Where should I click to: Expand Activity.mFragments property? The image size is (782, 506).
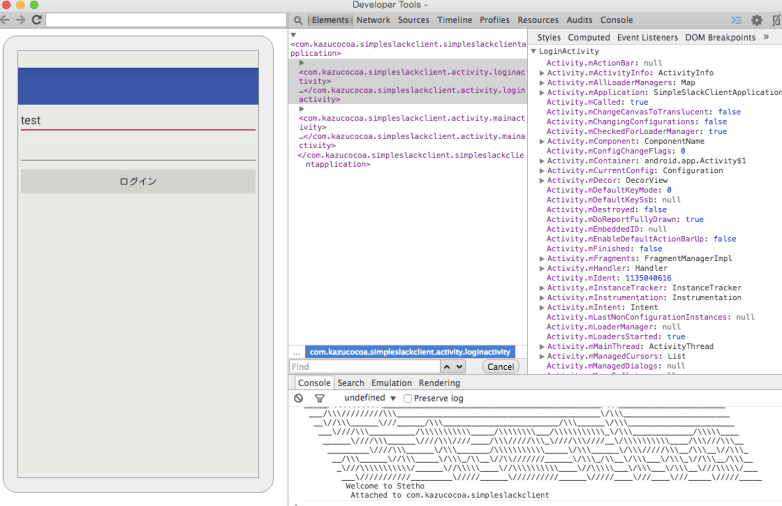(542, 258)
